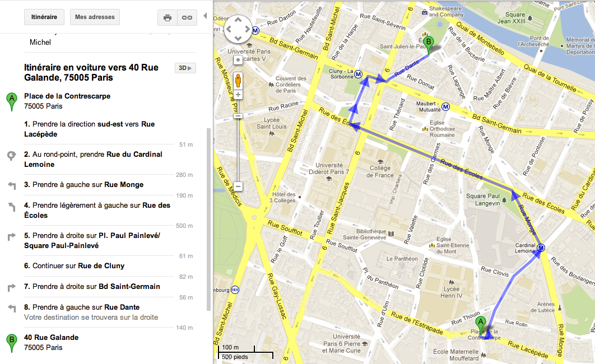Open the Mes adresses tab
The height and width of the screenshot is (364, 595).
(95, 17)
